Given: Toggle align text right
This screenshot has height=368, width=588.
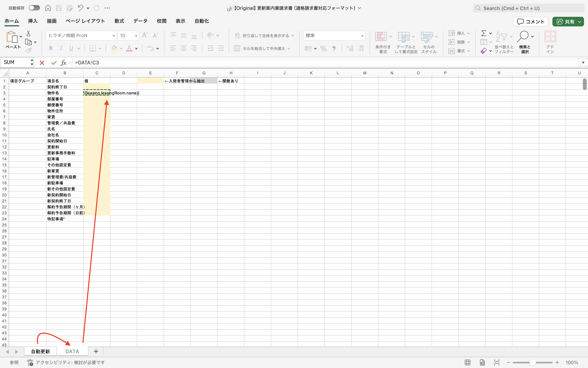Looking at the screenshot, I should tap(194, 48).
